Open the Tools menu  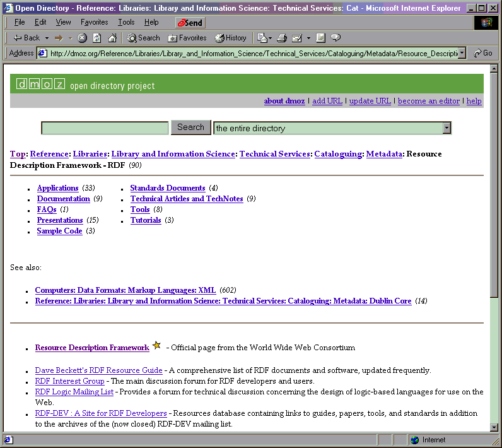coord(126,22)
